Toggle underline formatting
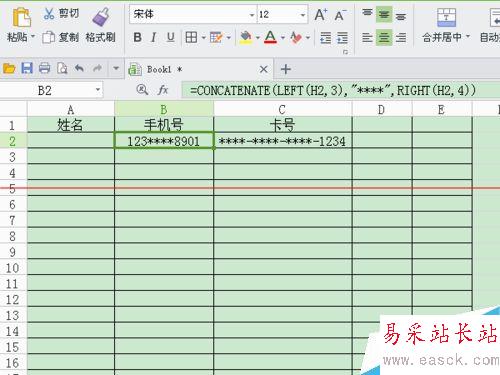This screenshot has height=375, width=500. (x=170, y=37)
